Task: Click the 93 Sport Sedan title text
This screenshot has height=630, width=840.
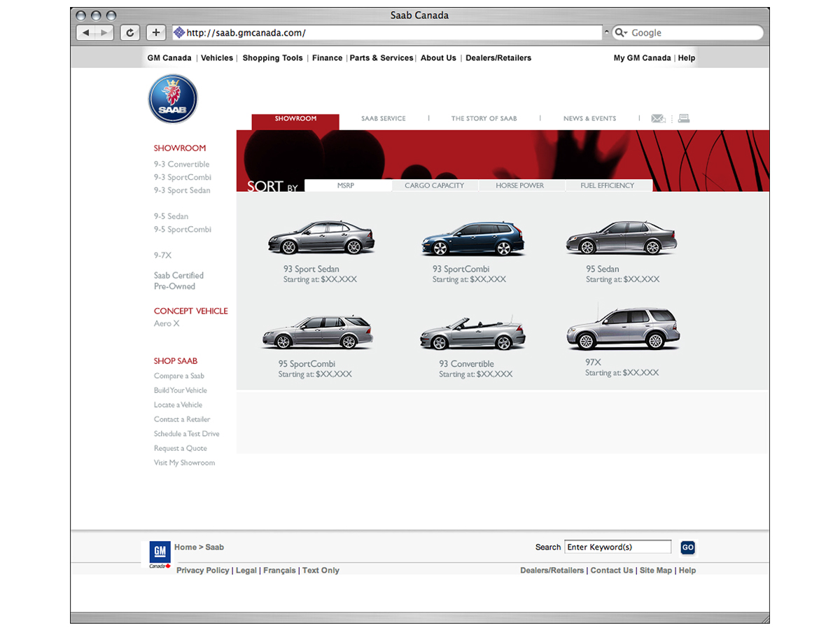Action: tap(311, 269)
